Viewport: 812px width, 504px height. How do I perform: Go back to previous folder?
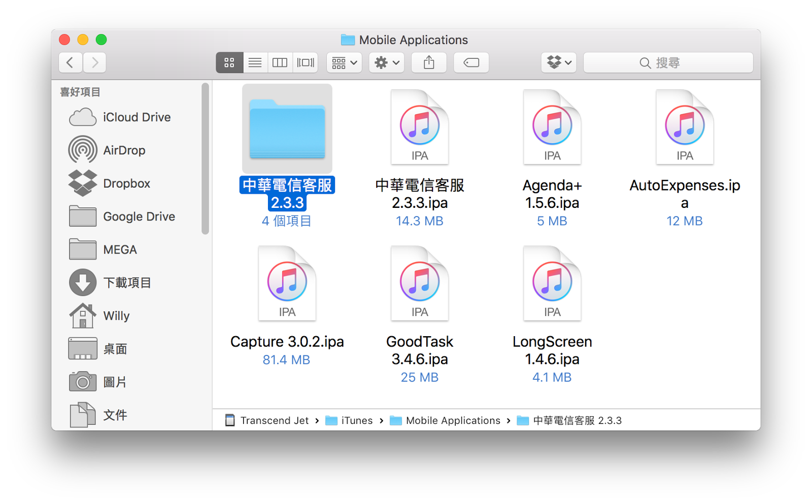coord(71,62)
